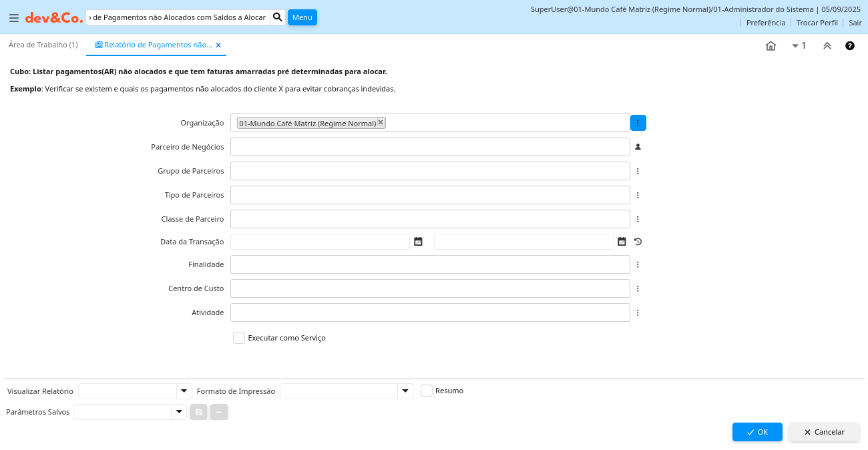This screenshot has width=868, height=450.
Task: Focus the Parceiro de Negócios field
Action: 430,147
